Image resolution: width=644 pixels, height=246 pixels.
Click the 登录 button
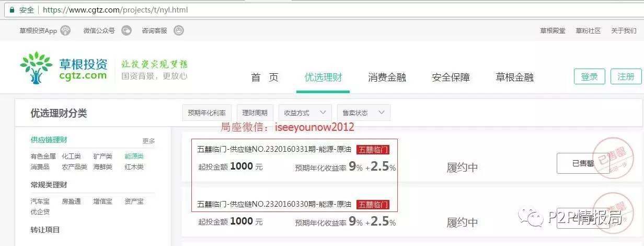pos(589,76)
